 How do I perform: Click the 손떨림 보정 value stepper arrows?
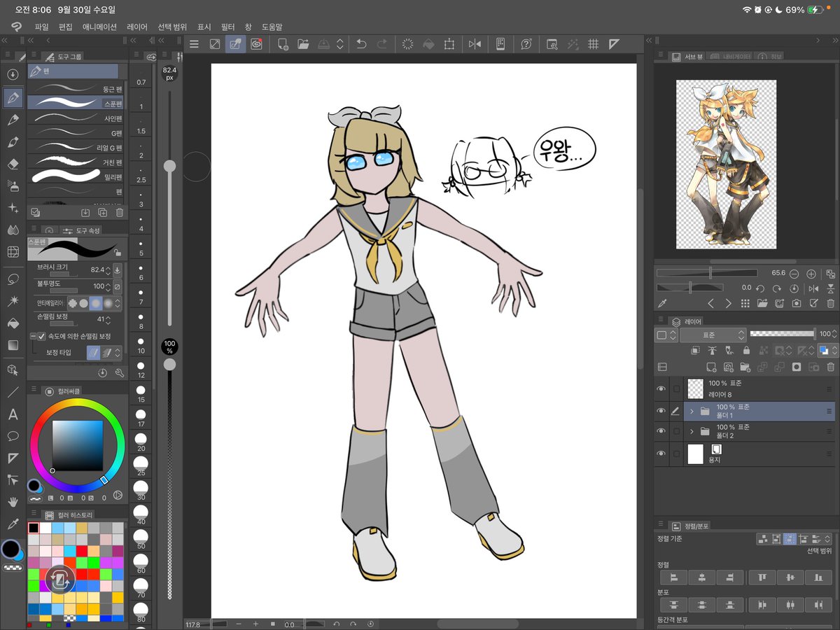coord(108,319)
